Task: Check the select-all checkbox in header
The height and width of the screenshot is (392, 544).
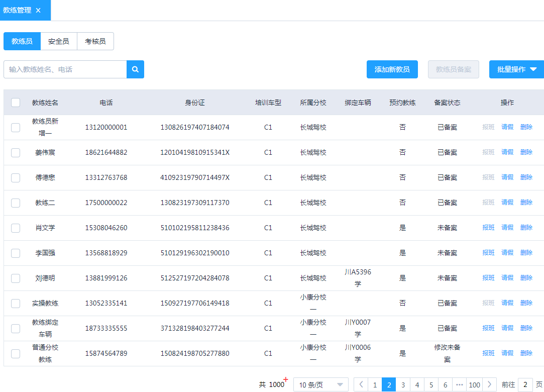Action: pos(15,102)
